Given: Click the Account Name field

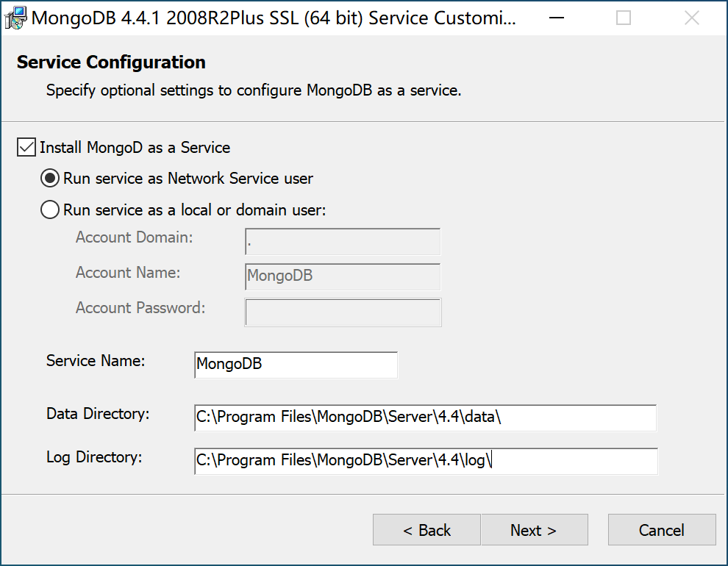Looking at the screenshot, I should [343, 276].
